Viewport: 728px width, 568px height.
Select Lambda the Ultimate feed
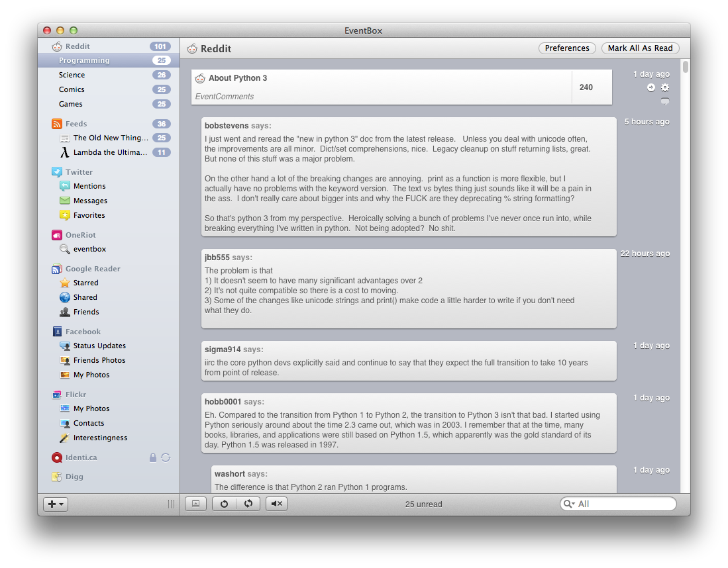tap(110, 152)
